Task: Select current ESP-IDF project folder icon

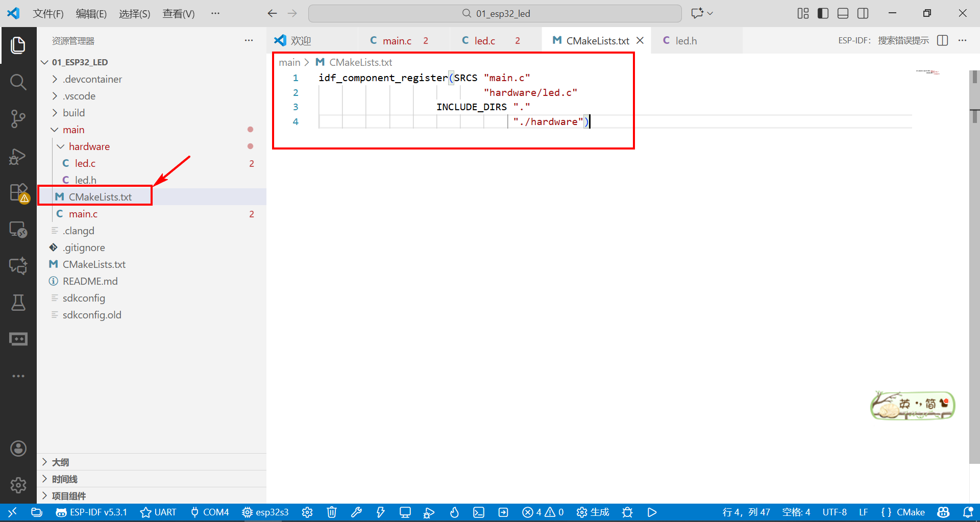Action: [x=37, y=512]
